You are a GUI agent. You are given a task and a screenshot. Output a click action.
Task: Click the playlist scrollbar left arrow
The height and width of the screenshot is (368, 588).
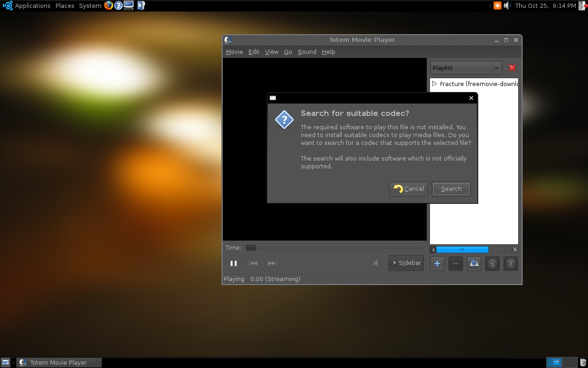[433, 250]
